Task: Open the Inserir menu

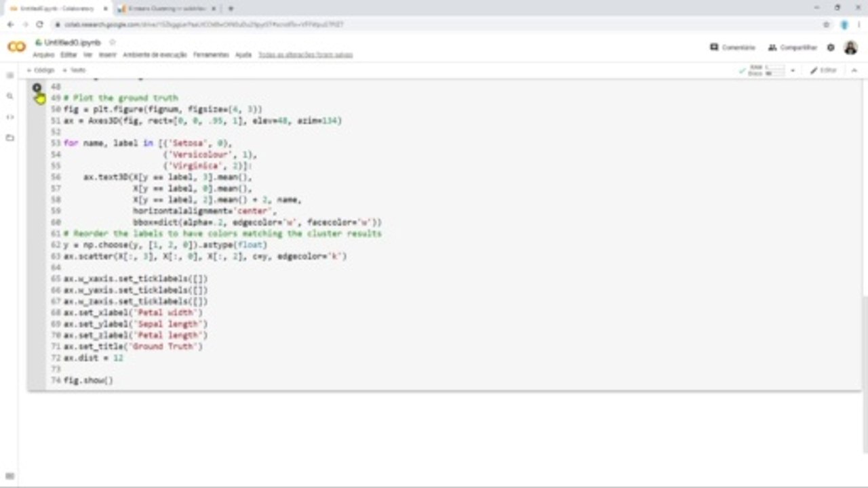Action: pos(108,55)
